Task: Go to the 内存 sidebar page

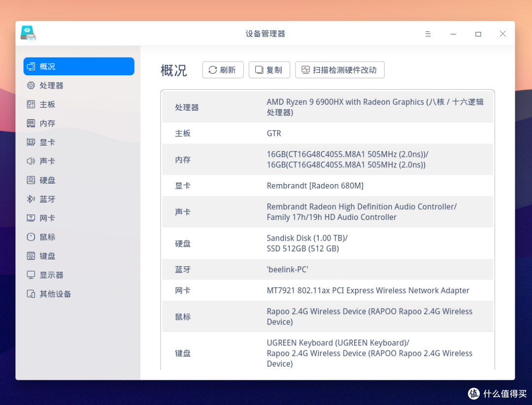Action: coord(79,124)
